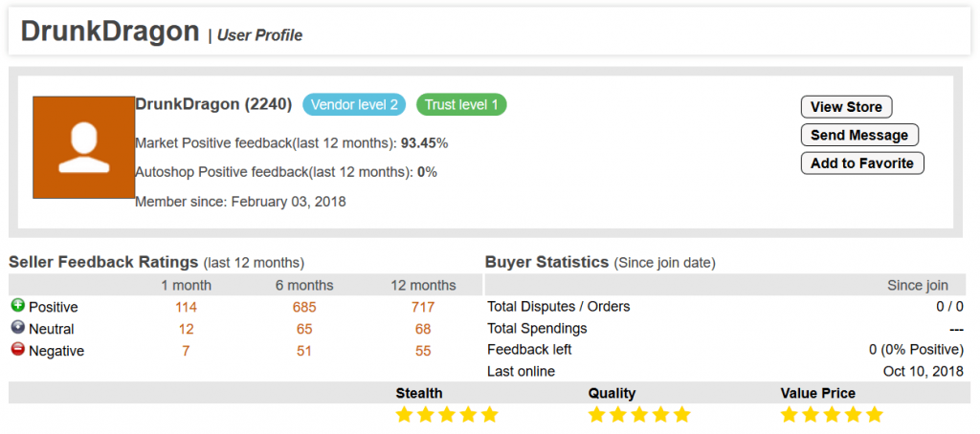Viewport: 980px width, 434px height.
Task: Select the 1 month negative count 7
Action: [x=186, y=351]
